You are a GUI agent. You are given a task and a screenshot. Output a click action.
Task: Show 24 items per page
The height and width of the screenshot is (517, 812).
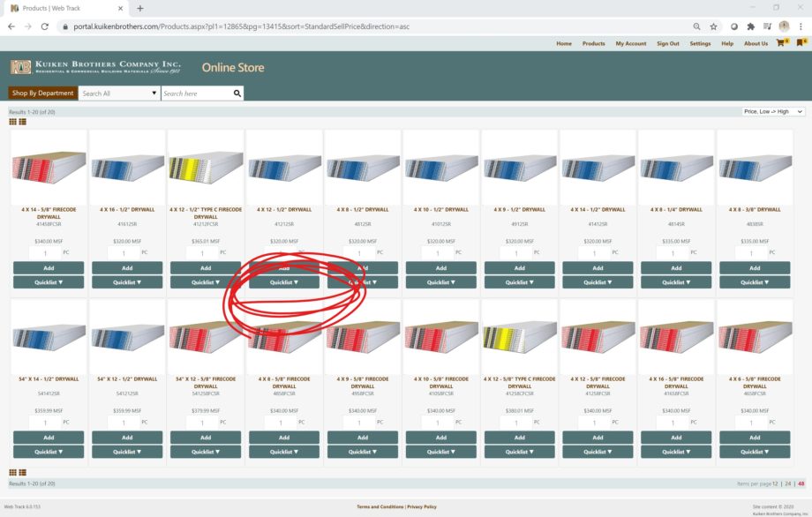(x=787, y=483)
